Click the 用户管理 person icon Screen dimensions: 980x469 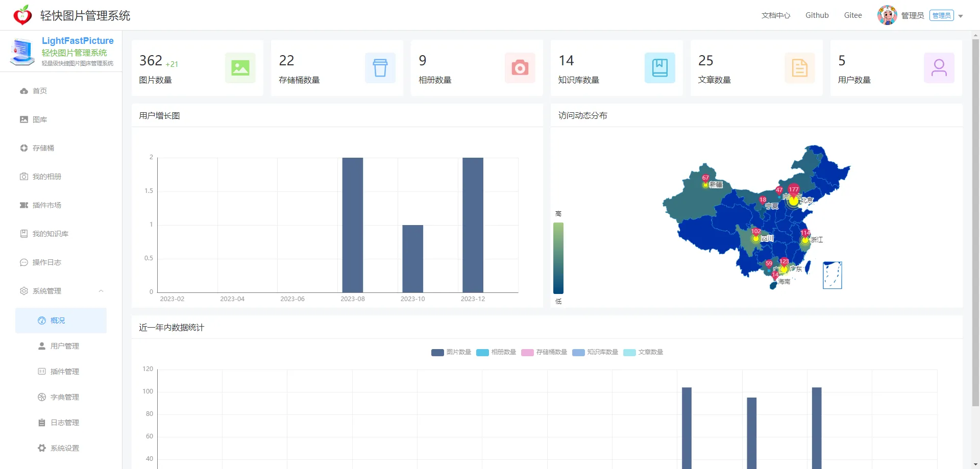[x=42, y=346]
